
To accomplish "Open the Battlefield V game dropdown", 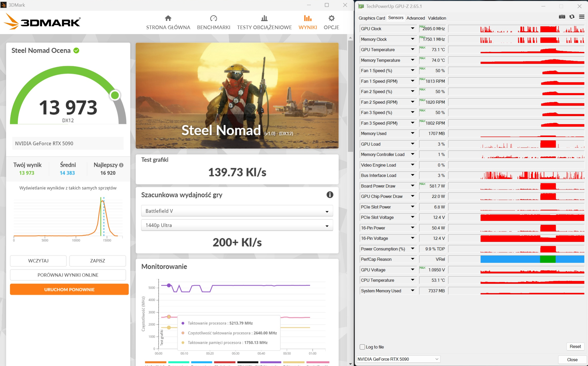I will pos(237,211).
